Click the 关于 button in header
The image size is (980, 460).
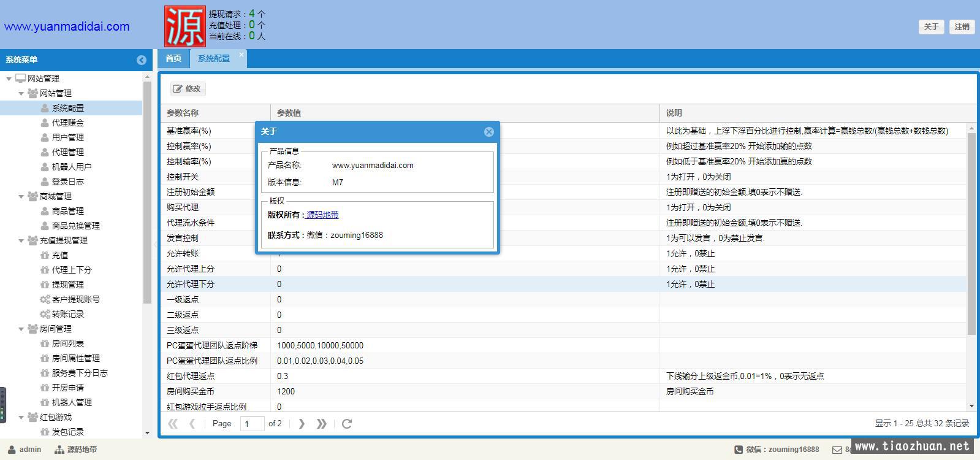pyautogui.click(x=931, y=26)
